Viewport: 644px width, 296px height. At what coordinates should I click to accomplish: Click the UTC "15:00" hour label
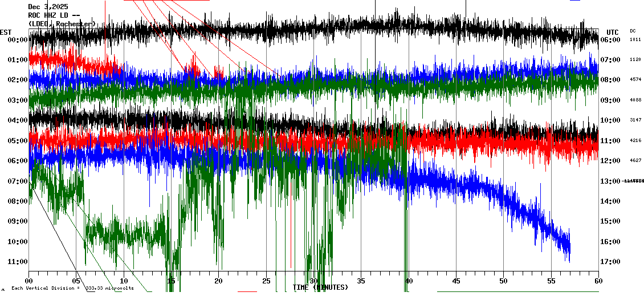point(610,221)
